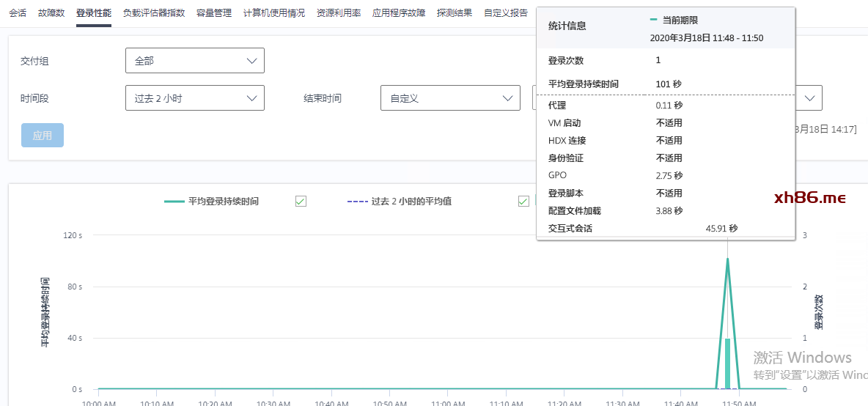Click the green login count bar in chart

(x=727, y=363)
